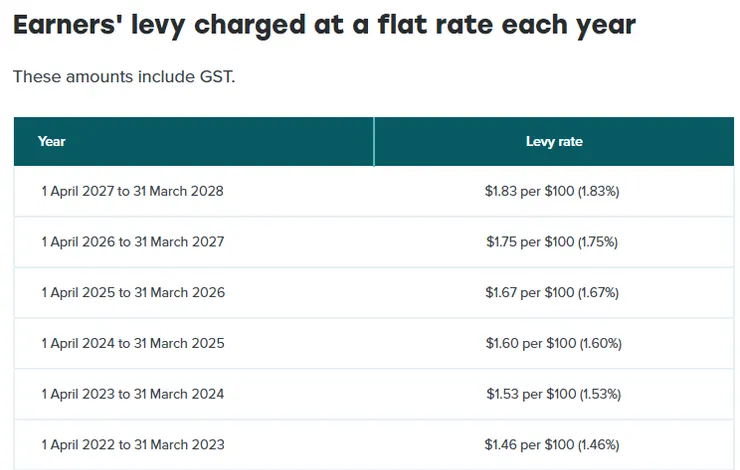Image resolution: width=740 pixels, height=470 pixels.
Task: Click the $1.46 per $100 levy rate
Action: 553,444
